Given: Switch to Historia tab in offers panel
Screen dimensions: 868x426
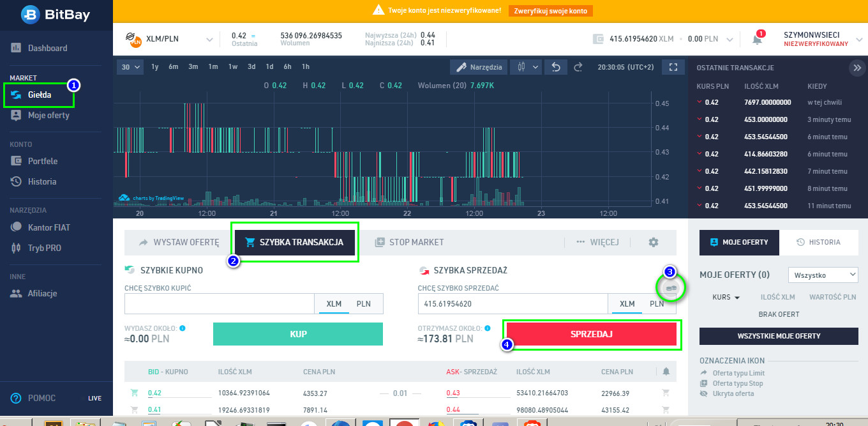Looking at the screenshot, I should pyautogui.click(x=819, y=243).
